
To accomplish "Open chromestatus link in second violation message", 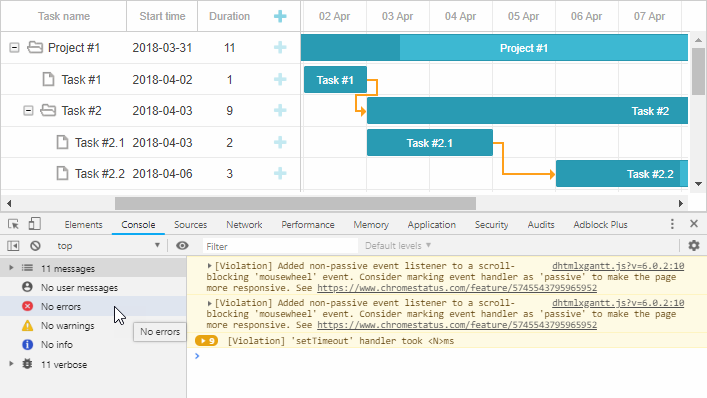I will tap(457, 325).
